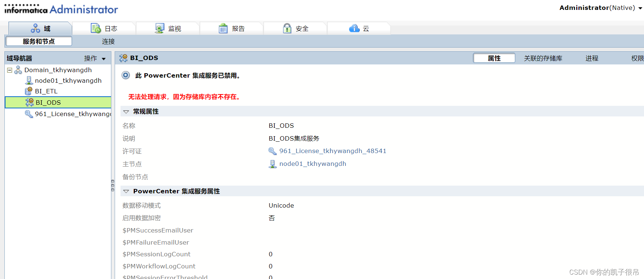Click the $PMSuccessEmailUser property label
The image size is (644, 279).
(158, 230)
